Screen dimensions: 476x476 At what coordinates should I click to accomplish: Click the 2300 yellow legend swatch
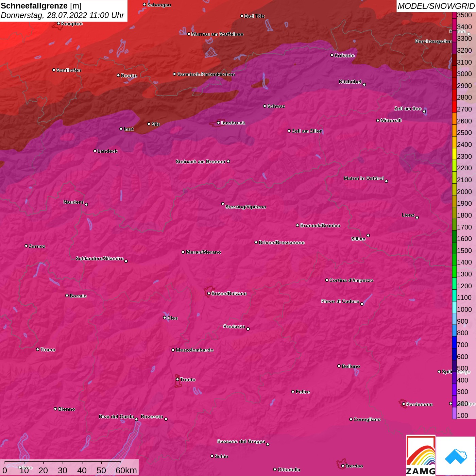coord(454,154)
